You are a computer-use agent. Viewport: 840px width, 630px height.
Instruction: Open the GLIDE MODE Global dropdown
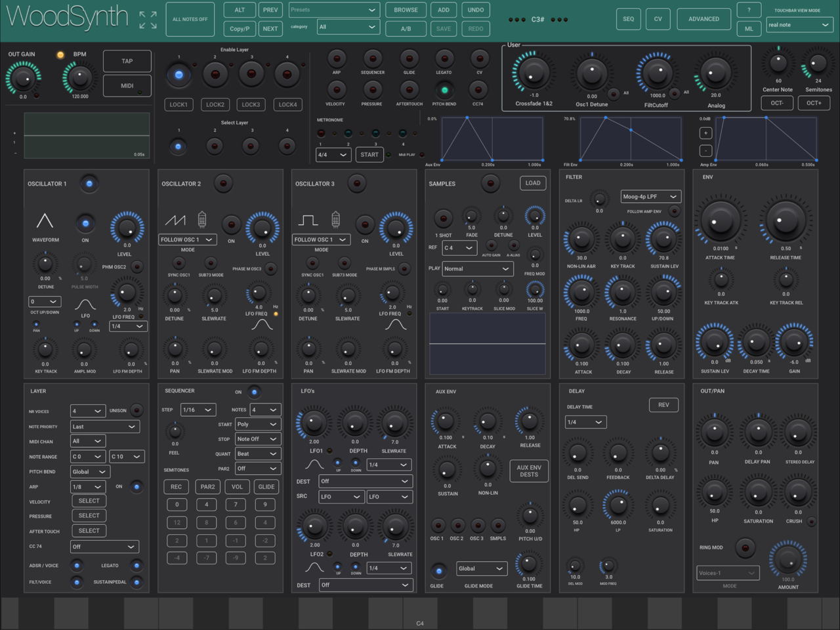482,568
